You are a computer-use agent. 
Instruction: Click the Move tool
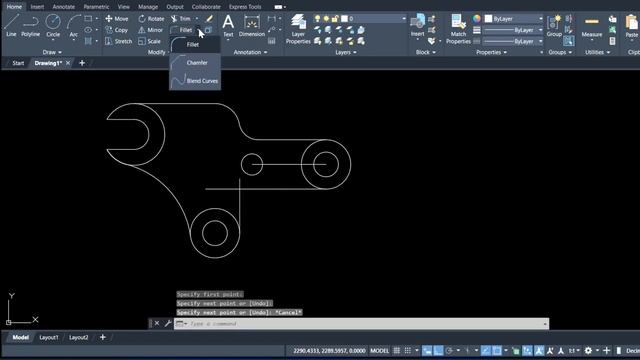[x=117, y=19]
